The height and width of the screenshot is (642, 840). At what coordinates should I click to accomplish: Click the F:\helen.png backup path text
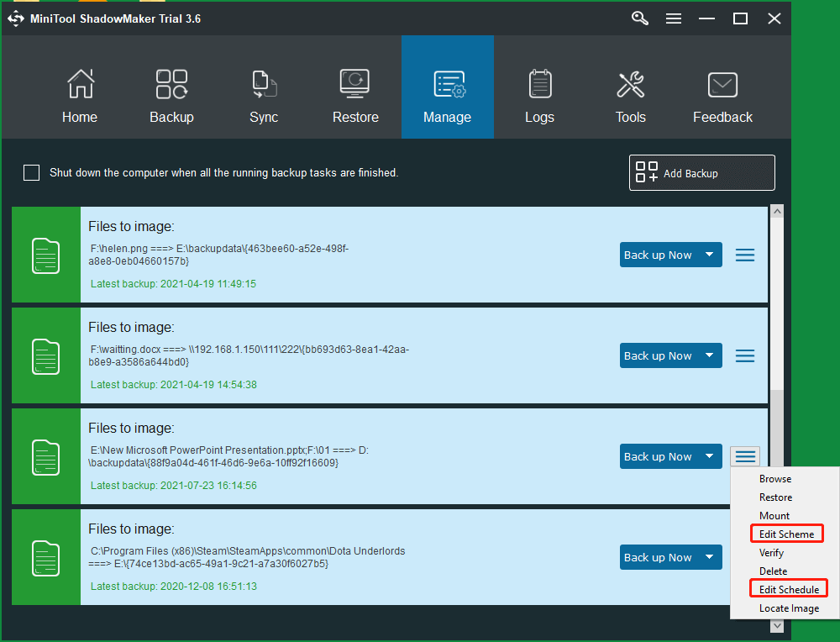click(x=218, y=255)
